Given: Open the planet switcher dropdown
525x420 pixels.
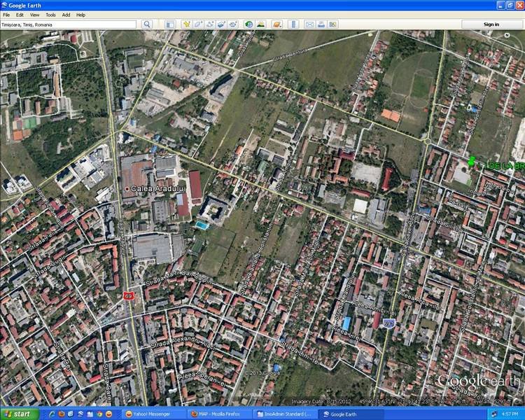Looking at the screenshot, I should (x=278, y=24).
